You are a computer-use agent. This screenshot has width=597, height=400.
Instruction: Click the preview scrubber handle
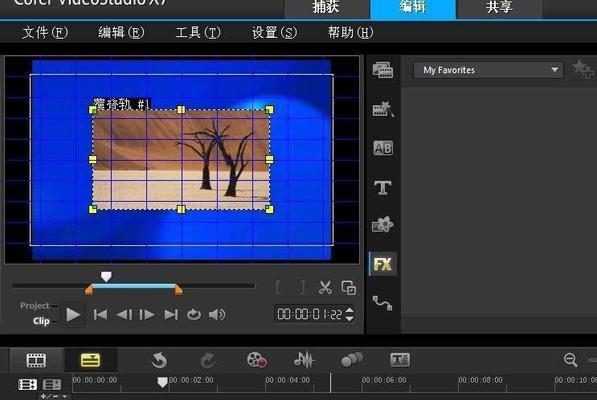pos(106,276)
